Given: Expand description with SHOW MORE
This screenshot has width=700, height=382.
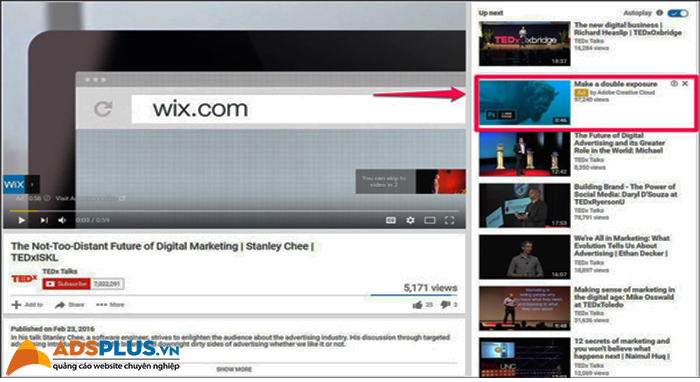Looking at the screenshot, I should click(234, 370).
